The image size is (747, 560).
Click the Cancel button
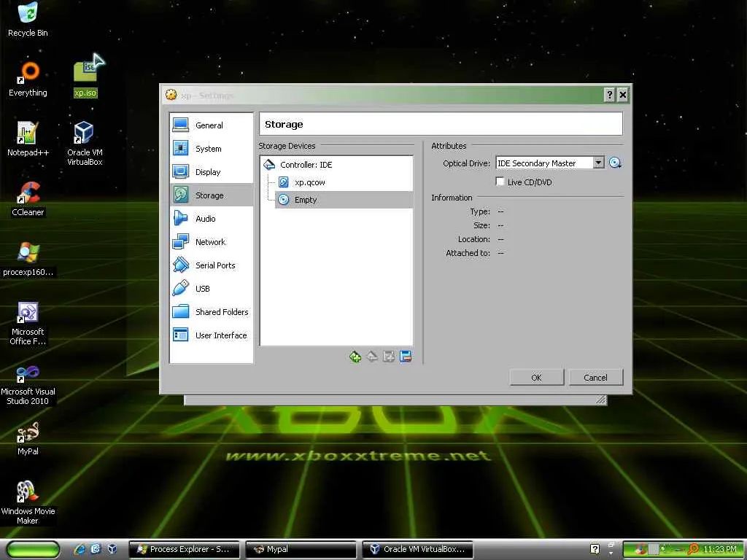coord(595,378)
